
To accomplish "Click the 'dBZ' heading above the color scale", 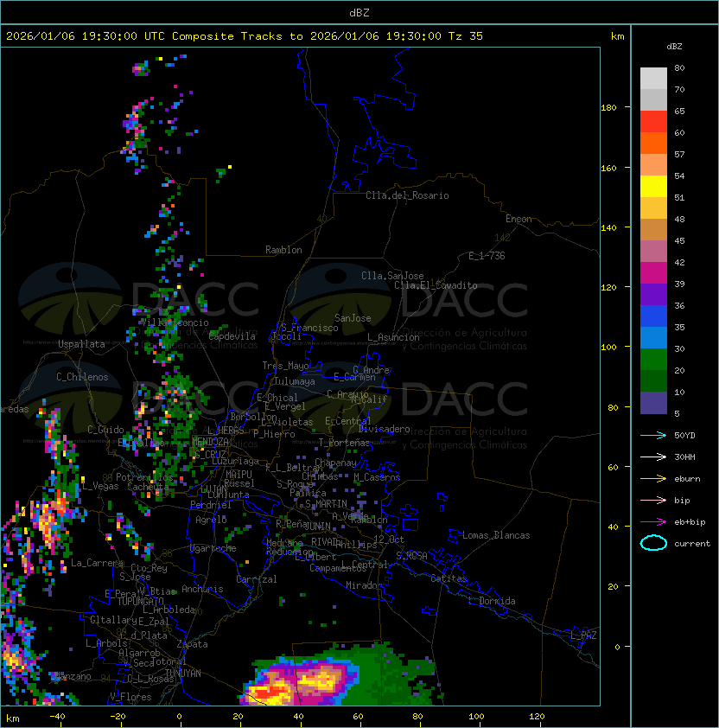I will point(674,47).
